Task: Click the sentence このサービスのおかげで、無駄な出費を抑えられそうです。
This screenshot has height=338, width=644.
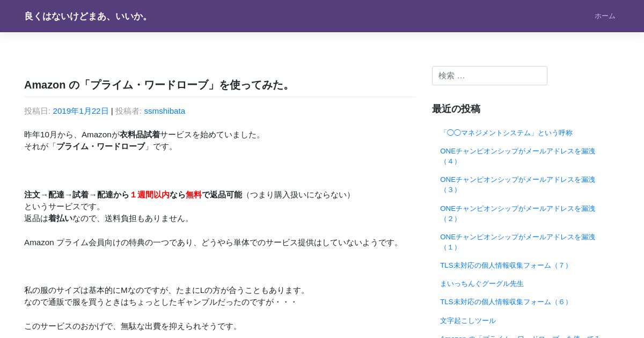Action: pyautogui.click(x=132, y=326)
